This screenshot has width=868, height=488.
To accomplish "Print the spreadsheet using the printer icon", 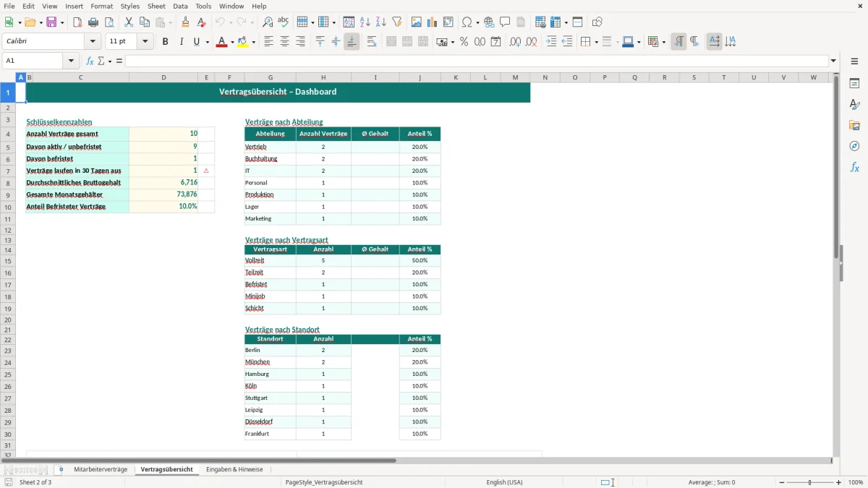I will click(93, 22).
